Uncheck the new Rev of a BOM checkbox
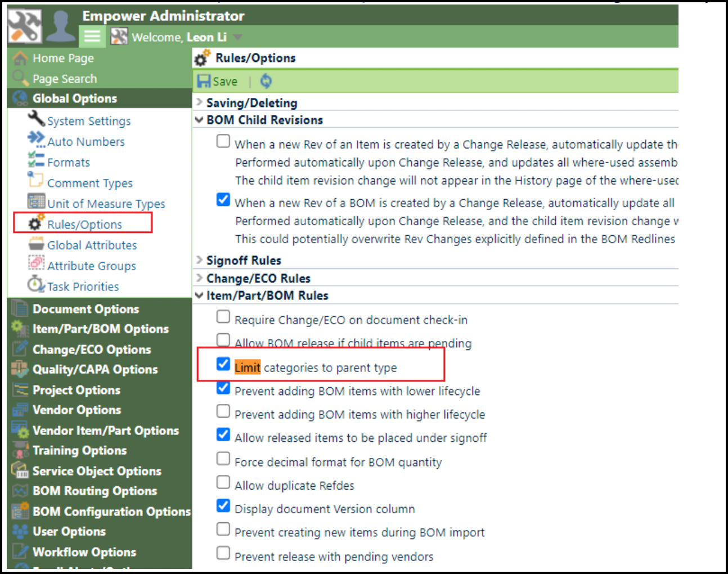The image size is (728, 574). coord(223,199)
